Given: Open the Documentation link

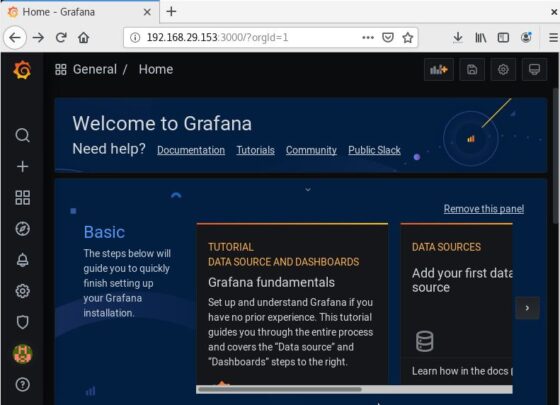Looking at the screenshot, I should pyautogui.click(x=191, y=150).
